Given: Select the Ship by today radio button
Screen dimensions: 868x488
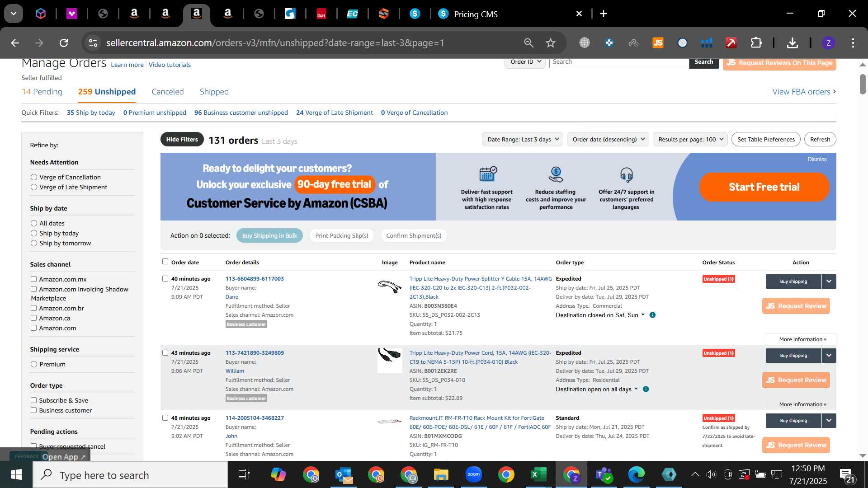Looking at the screenshot, I should pyautogui.click(x=34, y=233).
